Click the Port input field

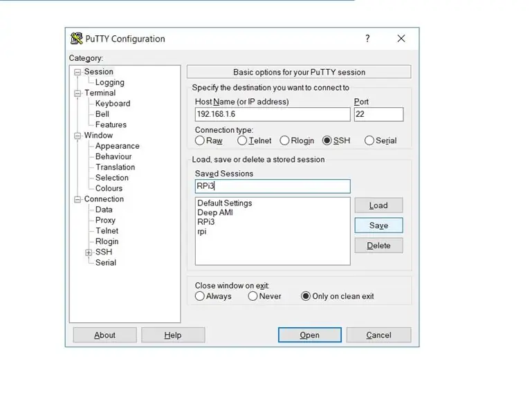[378, 114]
